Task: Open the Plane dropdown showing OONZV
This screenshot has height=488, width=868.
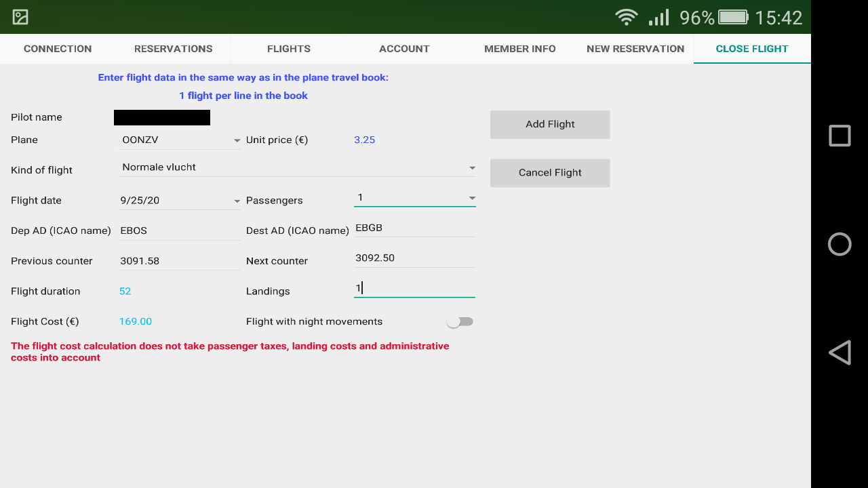Action: 180,140
